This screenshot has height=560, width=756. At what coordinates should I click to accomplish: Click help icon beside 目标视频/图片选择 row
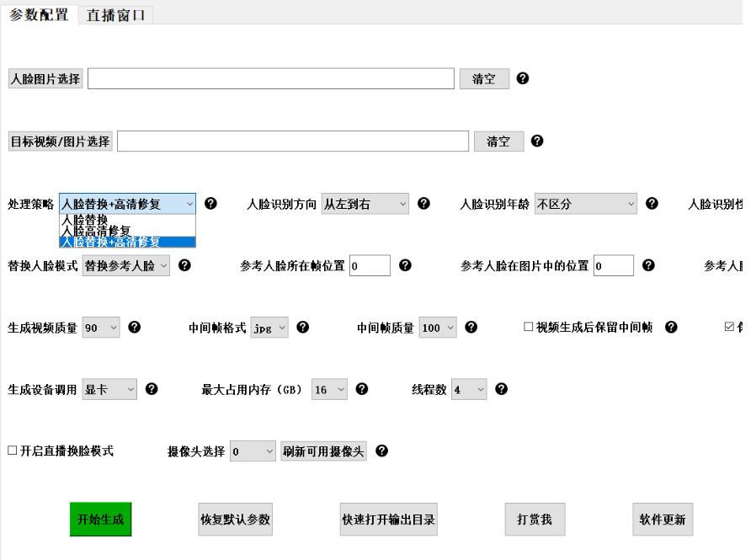(537, 141)
